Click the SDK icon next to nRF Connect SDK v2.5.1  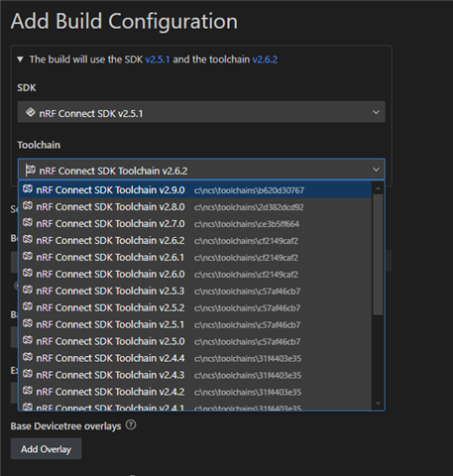coord(31,112)
